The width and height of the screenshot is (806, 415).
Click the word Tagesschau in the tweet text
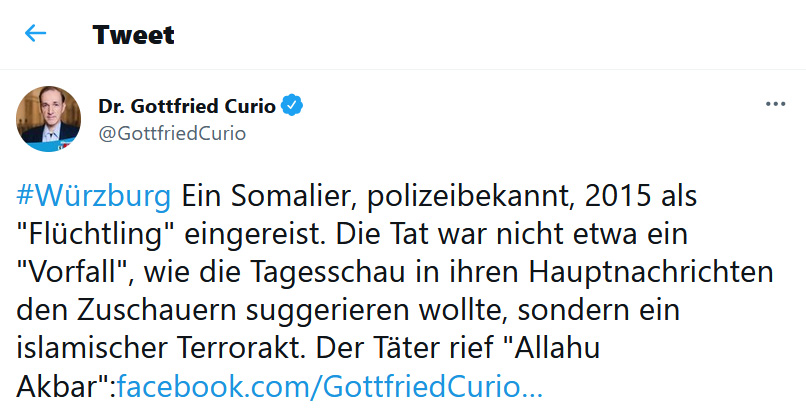327,272
